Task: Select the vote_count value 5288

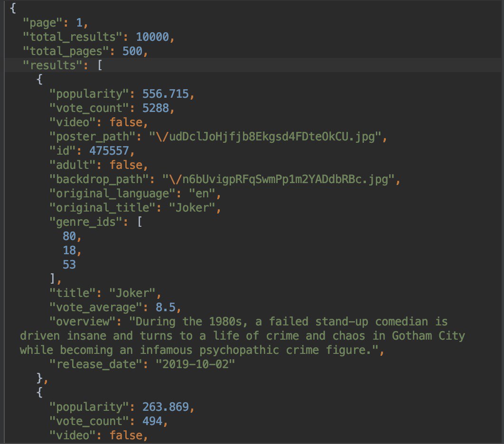Action: click(156, 108)
